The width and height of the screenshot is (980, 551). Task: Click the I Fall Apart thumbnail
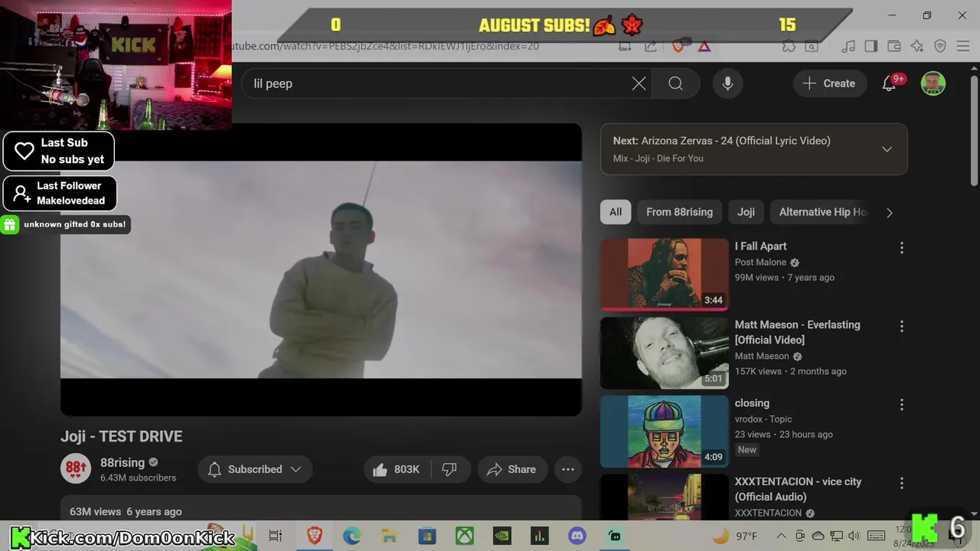[x=665, y=274]
